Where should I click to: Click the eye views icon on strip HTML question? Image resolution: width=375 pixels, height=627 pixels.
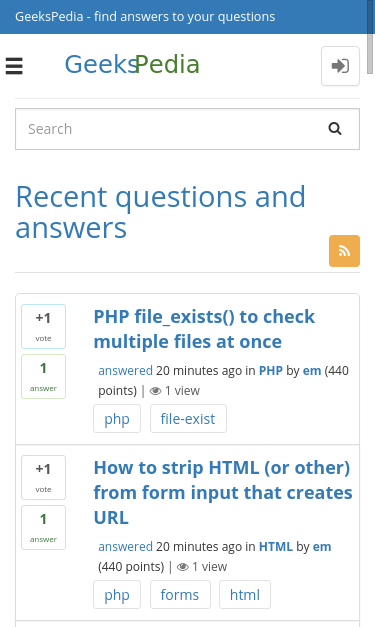[x=183, y=567]
